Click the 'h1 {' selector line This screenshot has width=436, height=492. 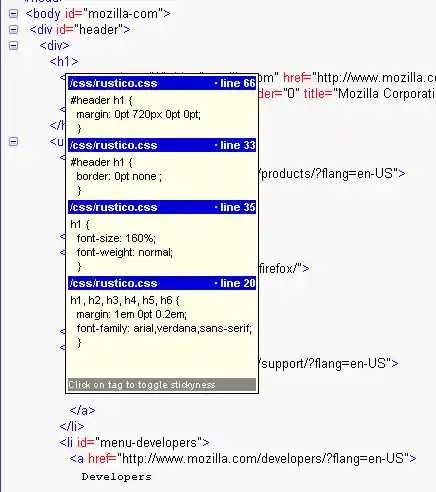pyautogui.click(x=80, y=224)
